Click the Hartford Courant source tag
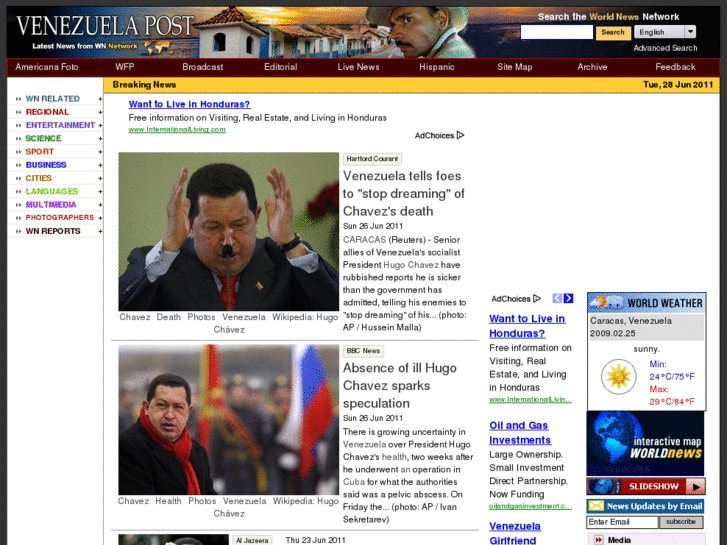The height and width of the screenshot is (545, 727). [x=372, y=159]
